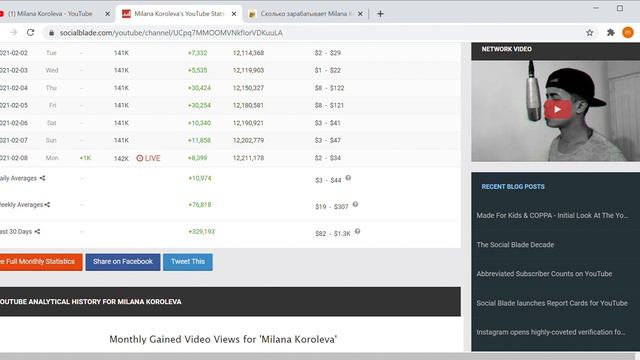Click the socialblade.com address bar
The image size is (640, 360).
point(171,33)
